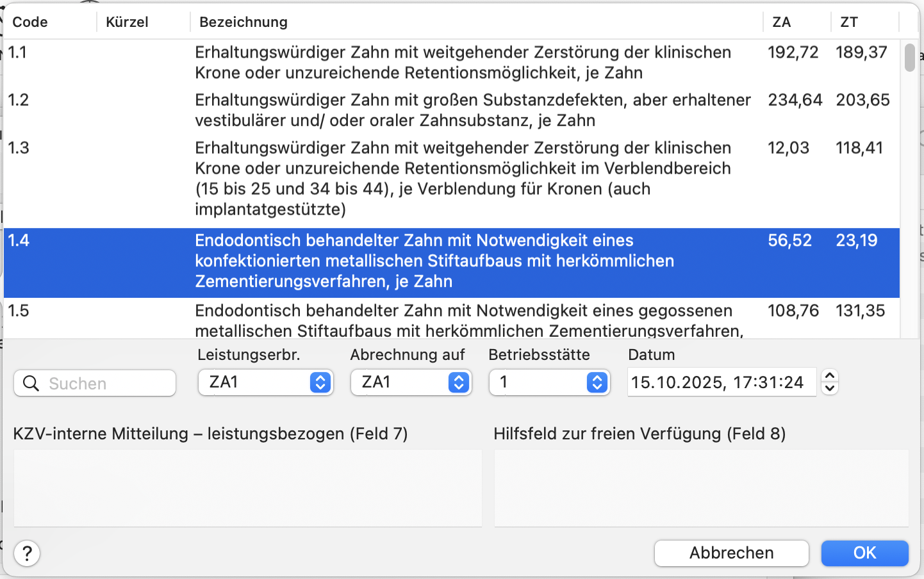The width and height of the screenshot is (924, 579).
Task: Click the ZT column header
Action: point(849,22)
